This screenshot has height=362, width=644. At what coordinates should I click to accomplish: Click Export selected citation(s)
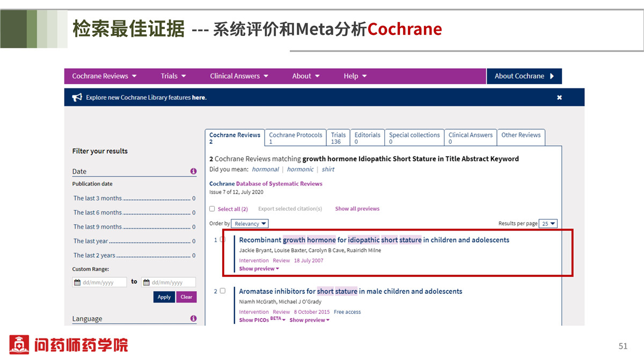(x=290, y=209)
